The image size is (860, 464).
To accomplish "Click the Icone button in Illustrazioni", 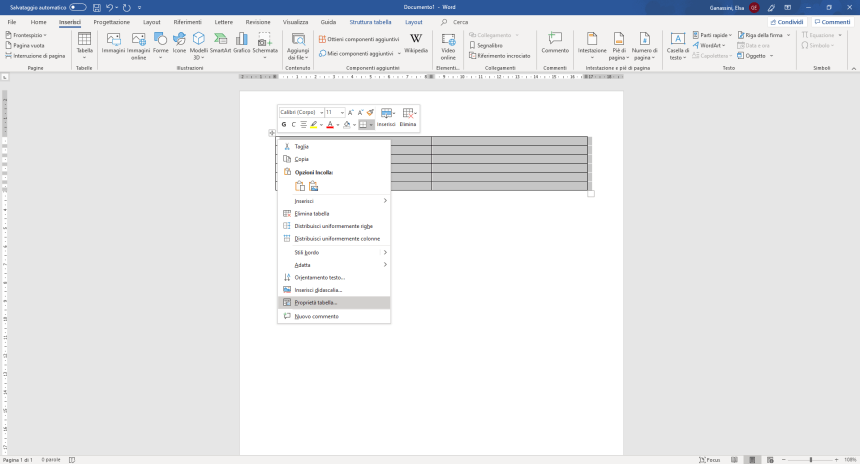I will point(179,43).
